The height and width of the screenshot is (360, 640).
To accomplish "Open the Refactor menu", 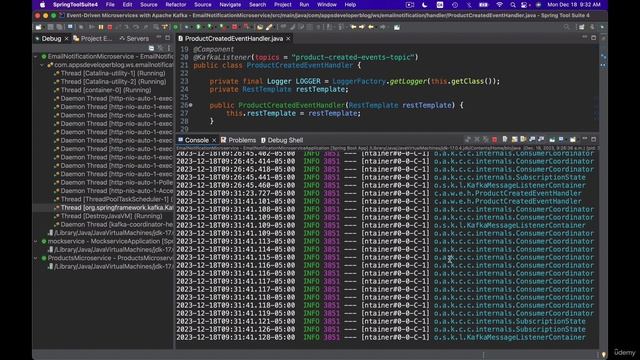I will click(176, 5).
